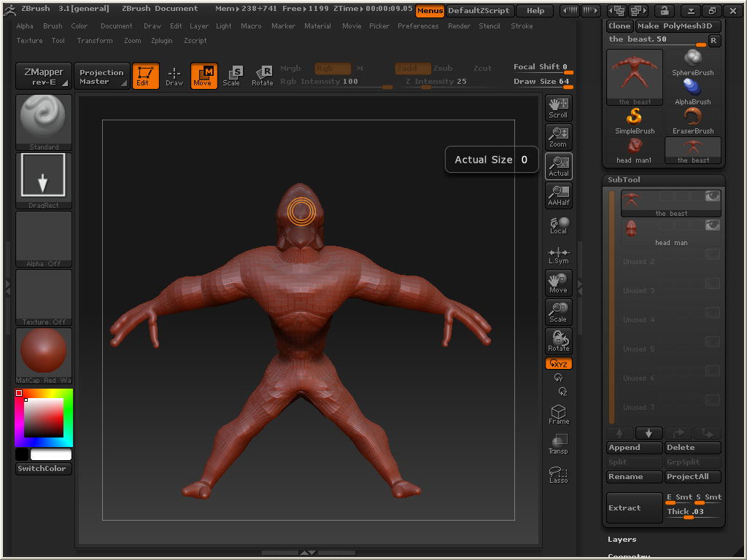Click the AAHalf view icon
This screenshot has width=747, height=560.
point(558,195)
